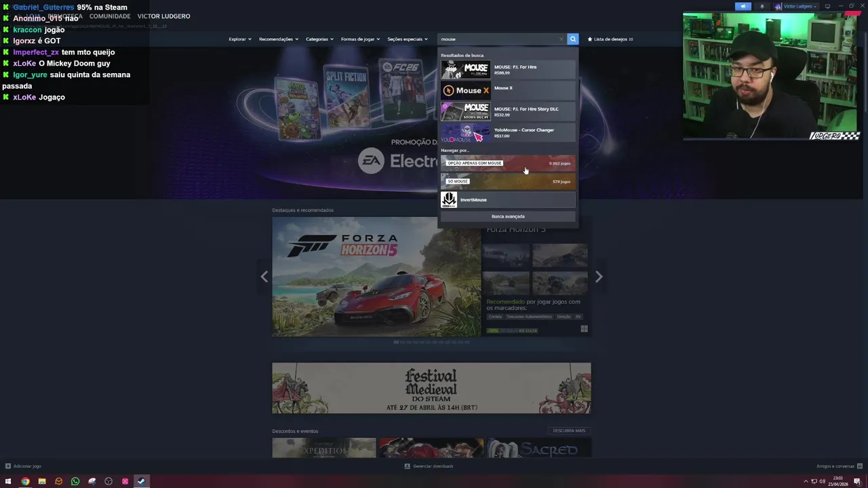Click the Amigos e conversas link

coord(835,466)
